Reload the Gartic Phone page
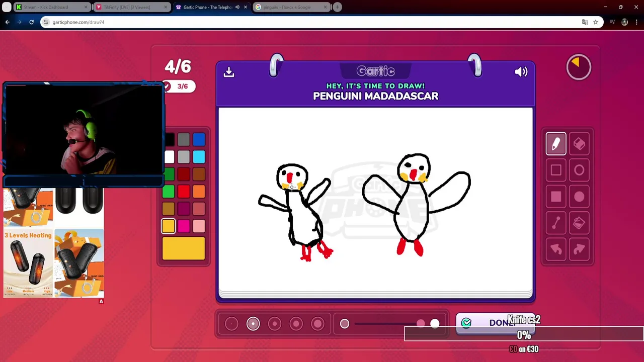The image size is (644, 362). coord(31,22)
